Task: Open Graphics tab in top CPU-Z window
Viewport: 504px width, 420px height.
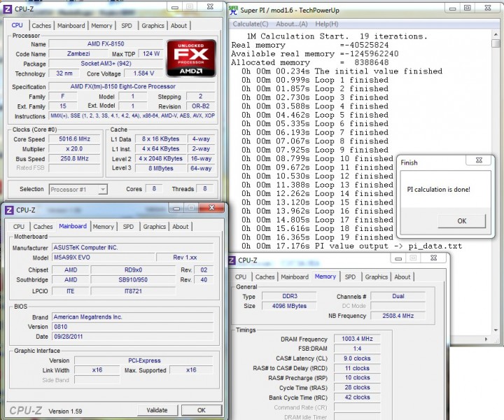Action: (x=153, y=26)
